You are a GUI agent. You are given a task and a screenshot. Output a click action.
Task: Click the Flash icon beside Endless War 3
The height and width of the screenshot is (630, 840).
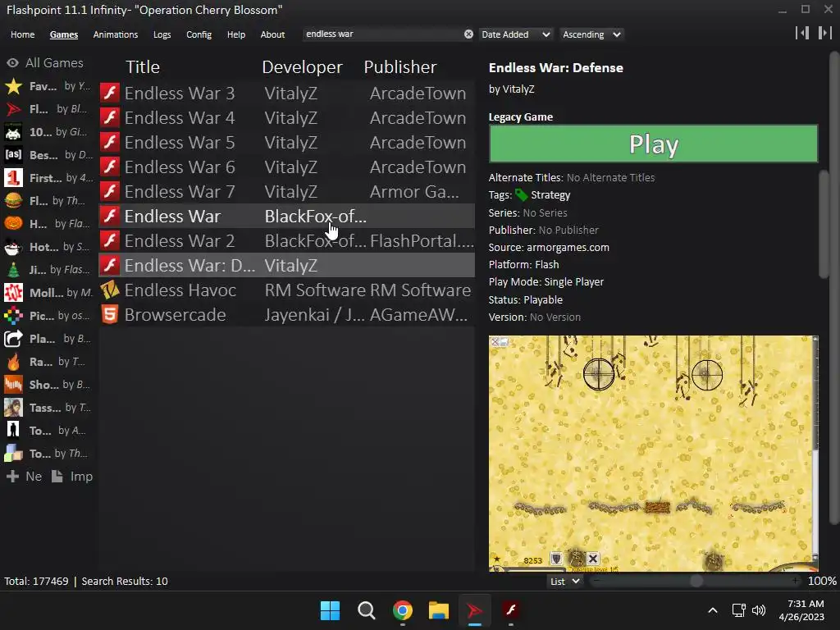coord(110,93)
